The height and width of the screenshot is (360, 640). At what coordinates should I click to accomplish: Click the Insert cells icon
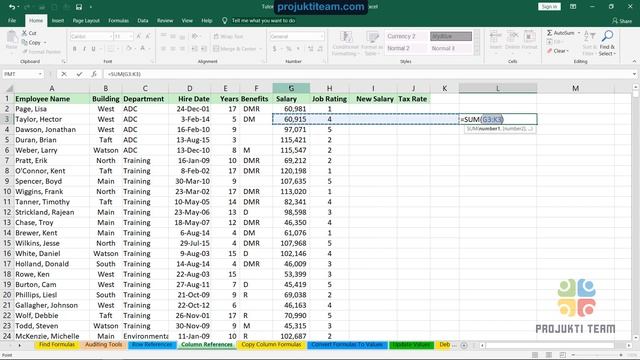[x=496, y=37]
